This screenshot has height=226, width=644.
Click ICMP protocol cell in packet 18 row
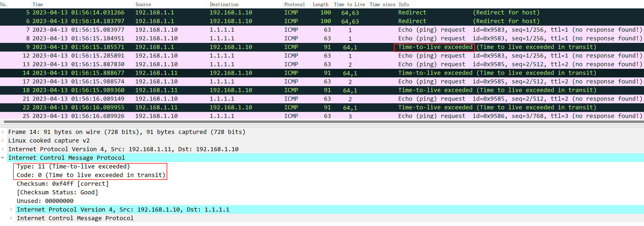[x=291, y=90]
